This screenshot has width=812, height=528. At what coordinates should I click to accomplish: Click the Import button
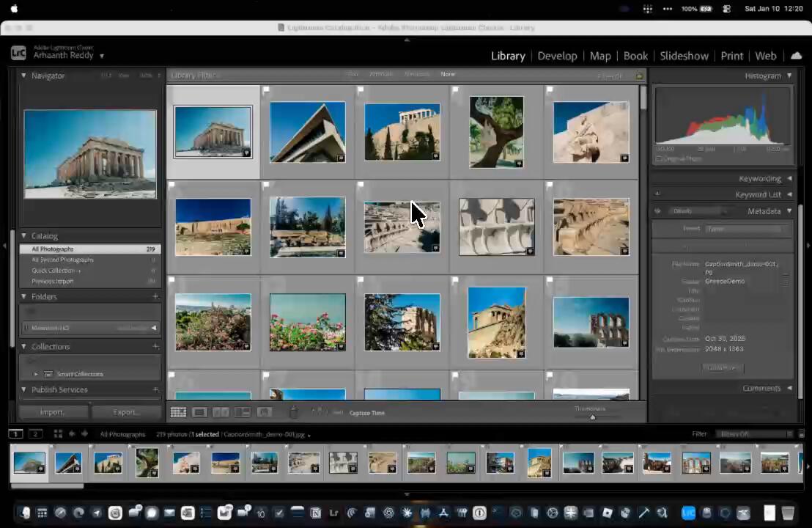click(x=51, y=412)
